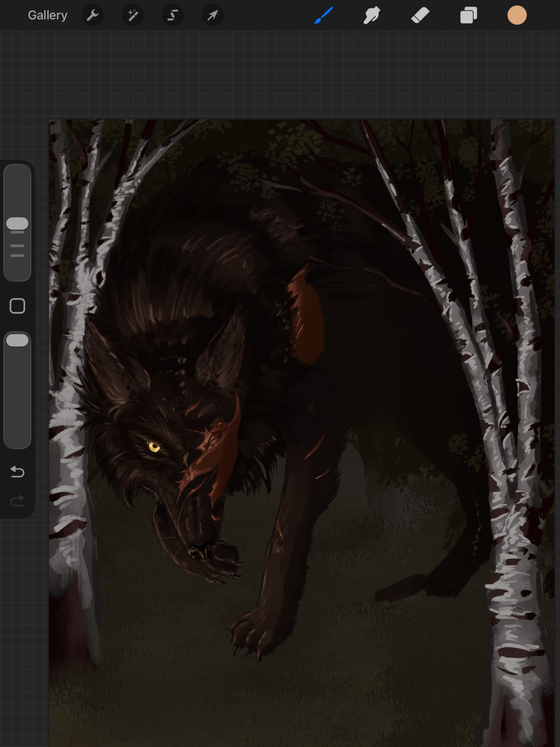This screenshot has width=560, height=747.
Task: Undo the last stroke
Action: pyautogui.click(x=17, y=472)
